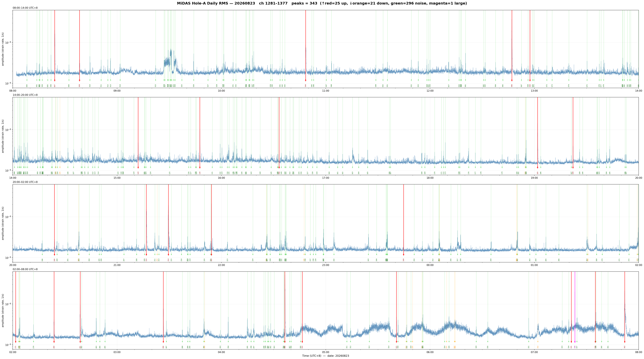Click the red peak marker labeled 342
The width and height of the screenshot is (644, 359).
coord(625,342)
